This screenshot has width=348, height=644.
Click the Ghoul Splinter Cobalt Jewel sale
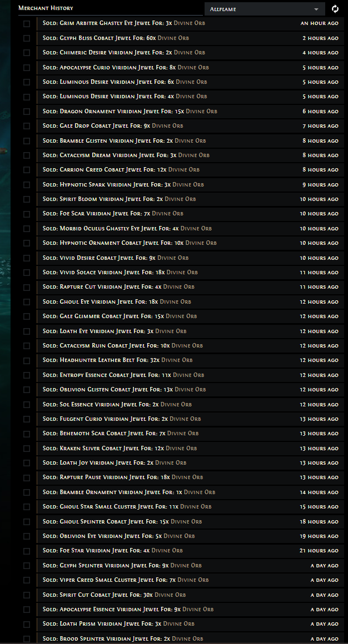191,522
